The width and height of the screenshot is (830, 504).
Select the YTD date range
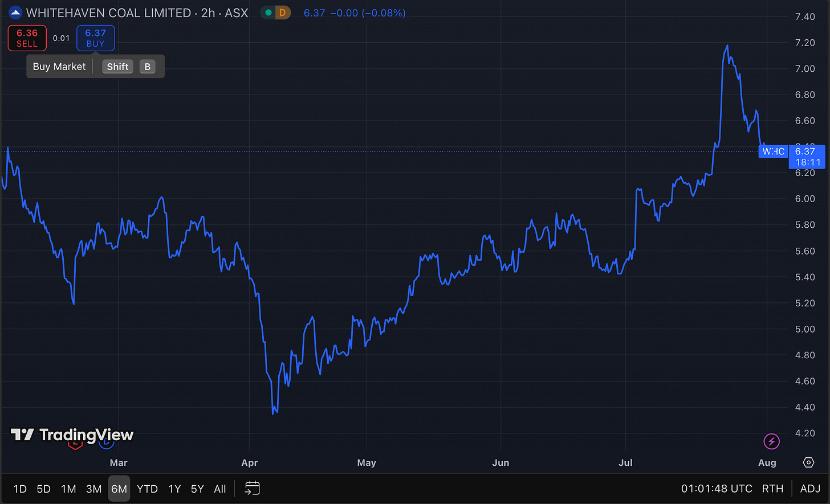click(x=147, y=489)
